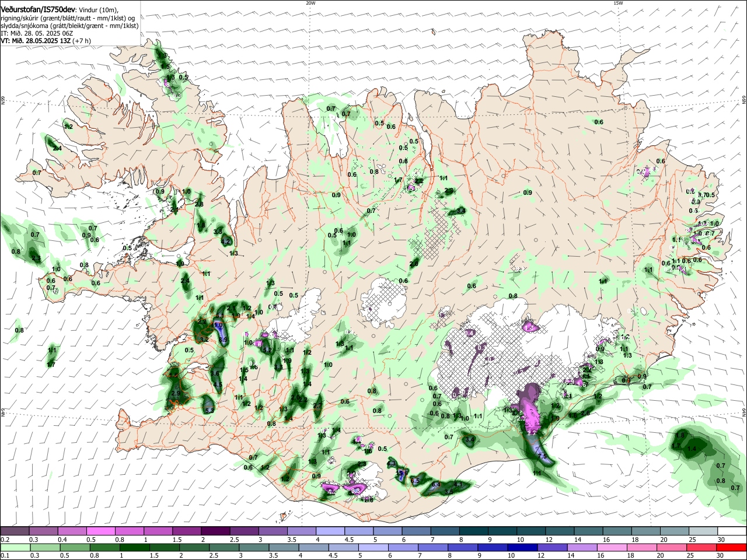Select the red 30 swatch in the rain scale
Image resolution: width=747 pixels, height=560 pixels.
pos(732,547)
